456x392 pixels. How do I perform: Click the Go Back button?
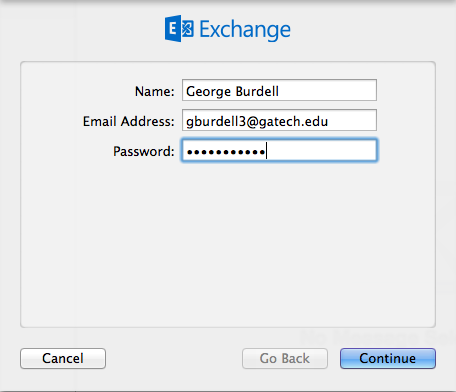click(x=285, y=358)
